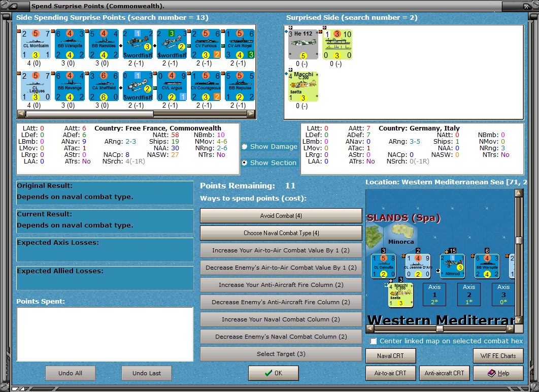Click the Points Spent list box
Viewport: 539px width, 392px height.
(x=105, y=334)
